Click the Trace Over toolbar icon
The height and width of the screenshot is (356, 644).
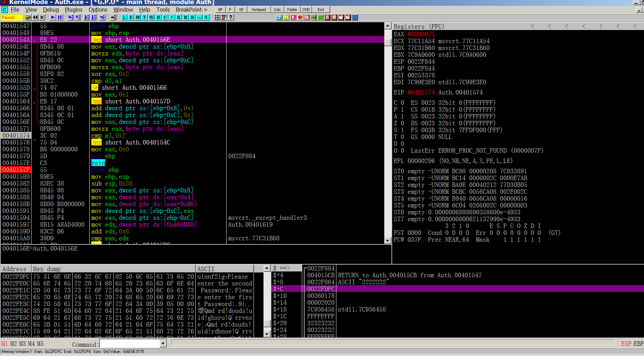click(x=93, y=17)
